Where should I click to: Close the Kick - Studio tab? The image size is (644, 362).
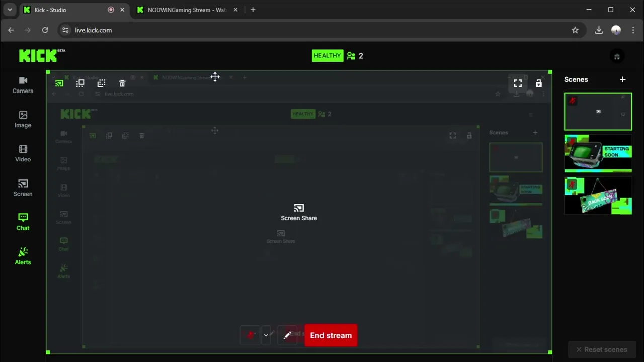click(122, 10)
